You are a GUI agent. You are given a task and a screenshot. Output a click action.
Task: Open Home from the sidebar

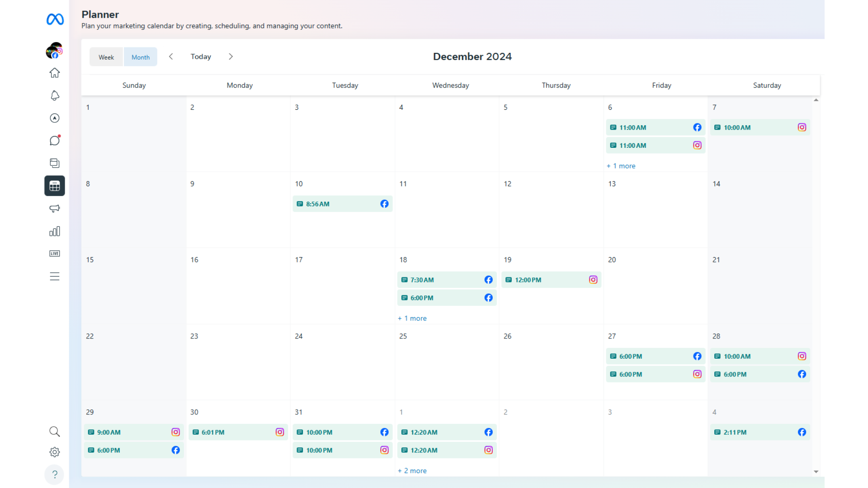[x=55, y=73]
